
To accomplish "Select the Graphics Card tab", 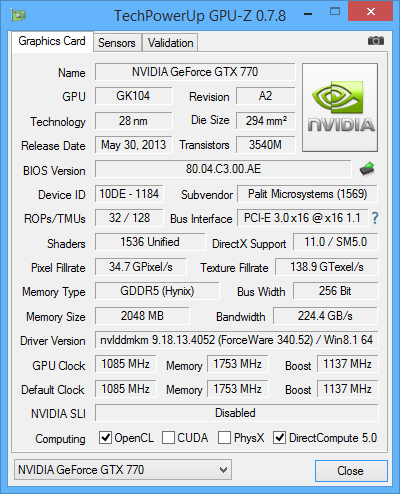I will pos(52,41).
